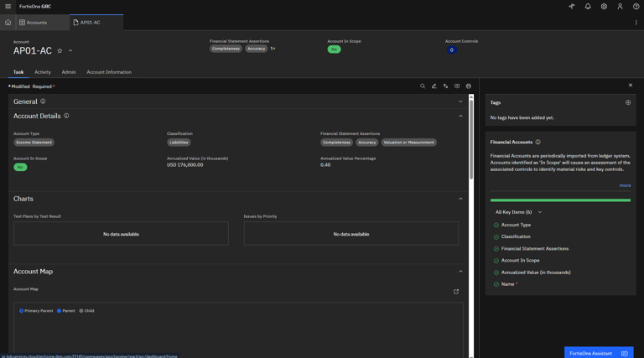Show Financial Accounts info icon
The width and height of the screenshot is (644, 358).
(538, 142)
